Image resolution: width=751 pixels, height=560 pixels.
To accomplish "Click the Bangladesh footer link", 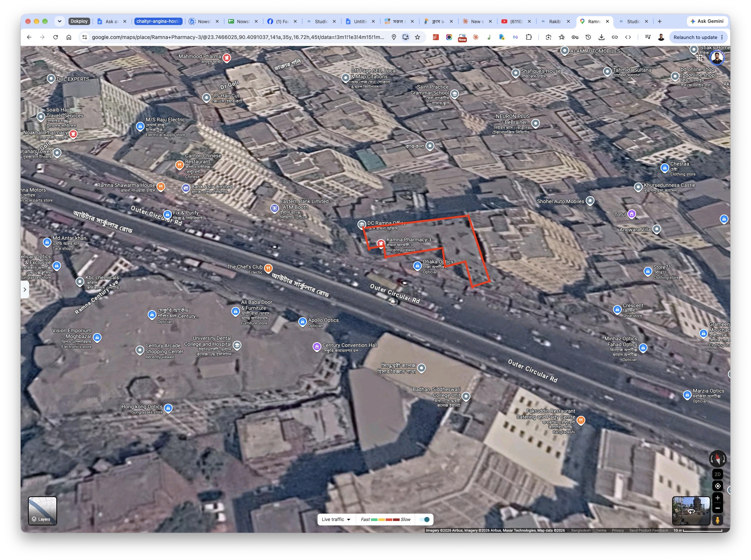I will 581,531.
